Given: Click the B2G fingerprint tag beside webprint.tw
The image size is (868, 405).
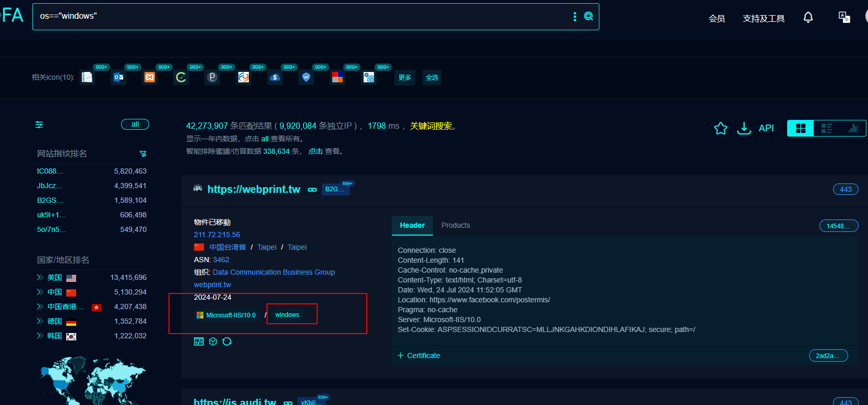Looking at the screenshot, I should [x=335, y=189].
